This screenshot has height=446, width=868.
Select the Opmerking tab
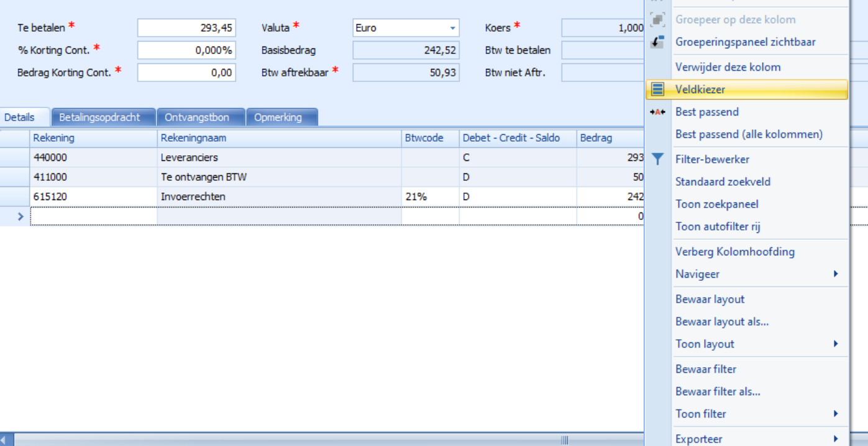click(278, 117)
